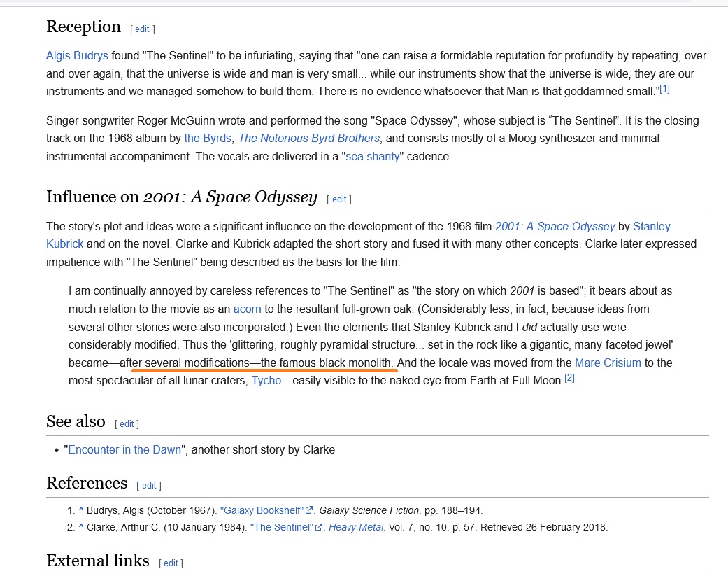
Task: Click 'pp. 188–194' page range
Action: click(x=453, y=510)
